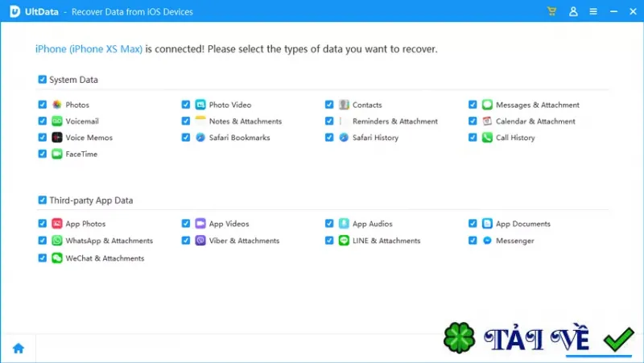
Task: Toggle the Notes & Attachments checkbox
Action: point(186,121)
